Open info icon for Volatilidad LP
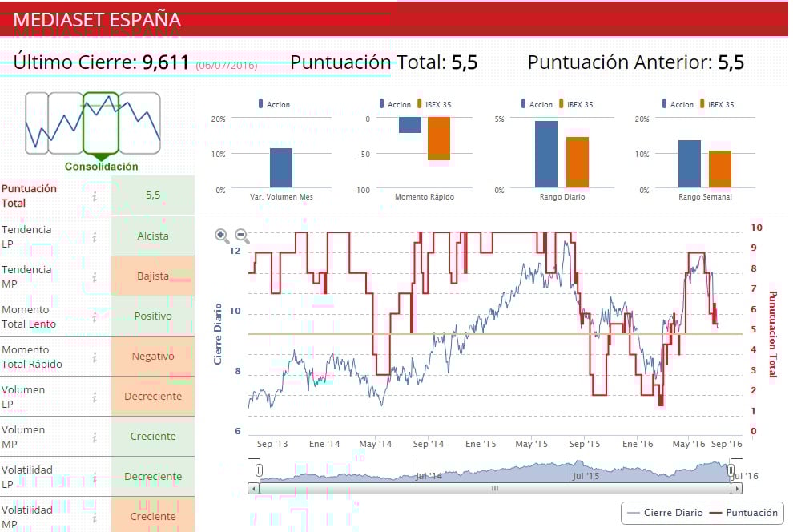Image resolution: width=793 pixels, height=532 pixels. pyautogui.click(x=95, y=478)
